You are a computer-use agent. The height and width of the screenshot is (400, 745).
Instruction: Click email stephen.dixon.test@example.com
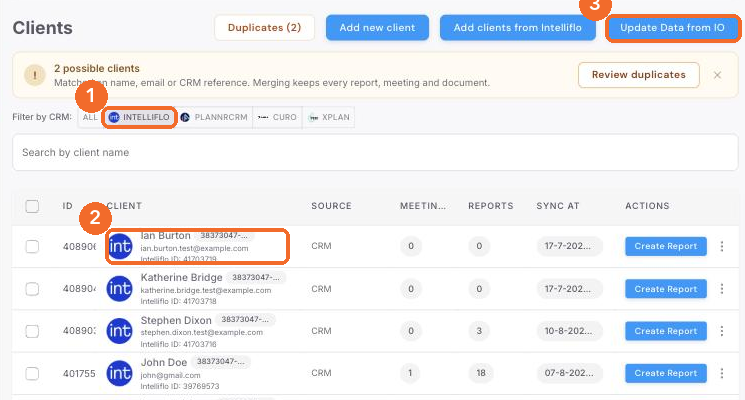coord(201,333)
